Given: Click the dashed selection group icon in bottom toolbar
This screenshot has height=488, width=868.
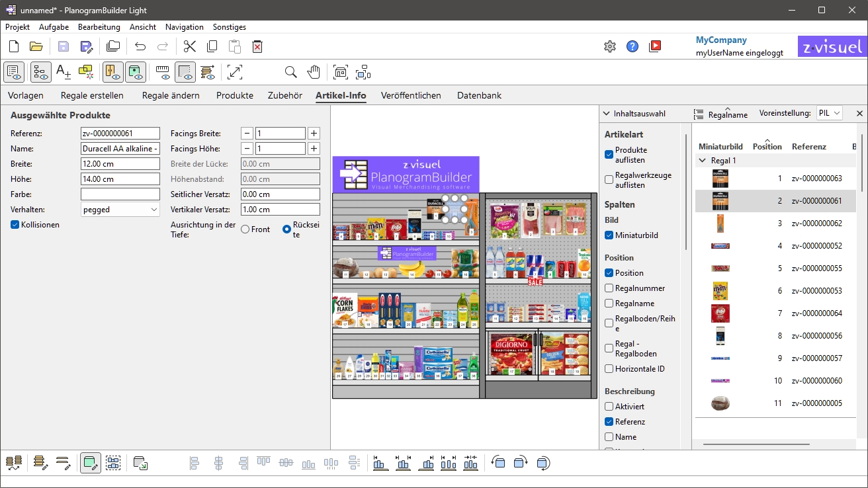Looking at the screenshot, I should click(x=113, y=464).
